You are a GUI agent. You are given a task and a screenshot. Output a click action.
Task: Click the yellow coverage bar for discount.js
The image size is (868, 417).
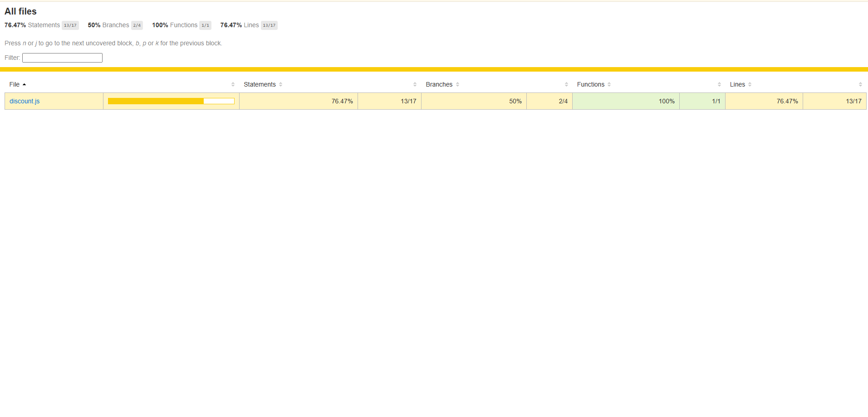[x=171, y=101]
